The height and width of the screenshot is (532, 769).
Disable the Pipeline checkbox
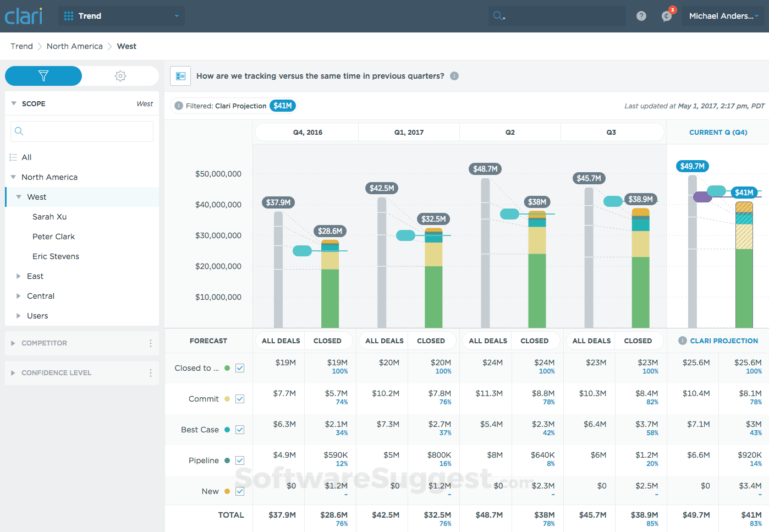pyautogui.click(x=239, y=460)
